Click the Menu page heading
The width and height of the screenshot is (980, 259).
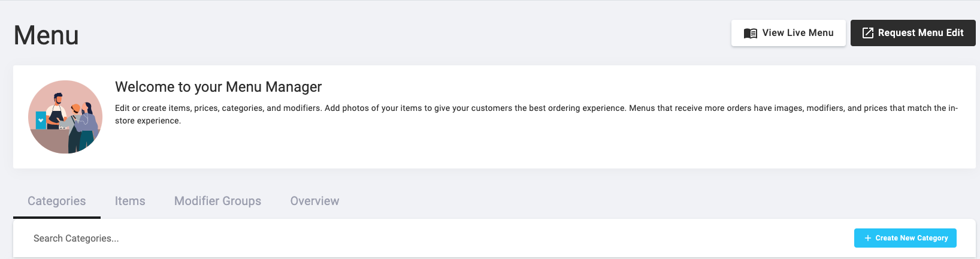pos(46,35)
